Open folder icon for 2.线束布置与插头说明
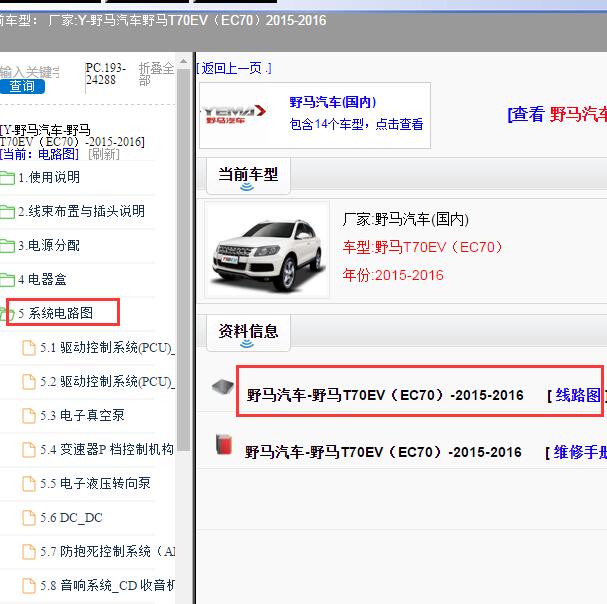This screenshot has height=604, width=607. click(x=7, y=212)
